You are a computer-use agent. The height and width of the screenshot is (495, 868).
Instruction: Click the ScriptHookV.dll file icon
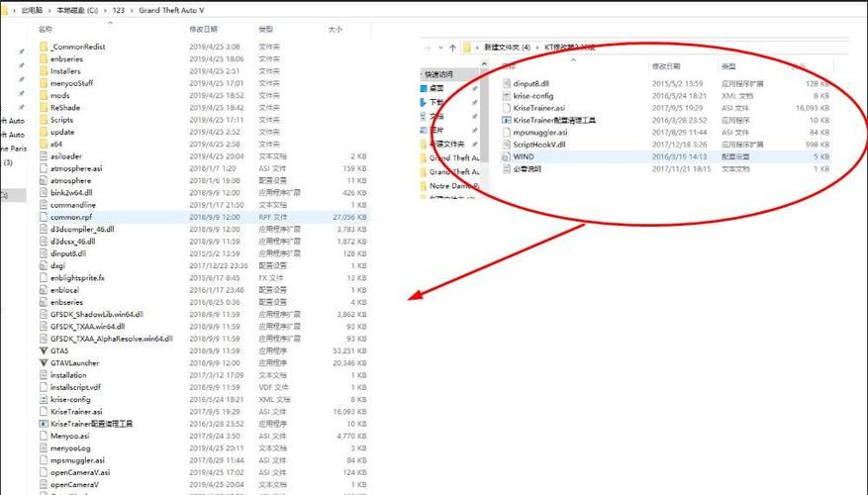506,145
